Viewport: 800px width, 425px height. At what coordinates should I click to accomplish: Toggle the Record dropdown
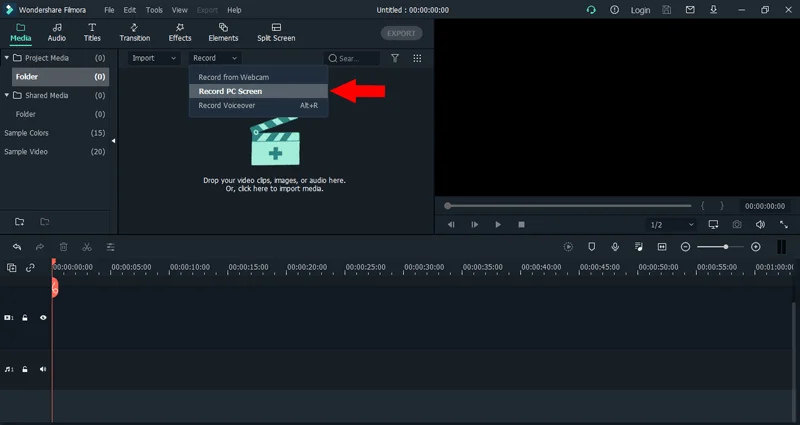pyautogui.click(x=215, y=58)
